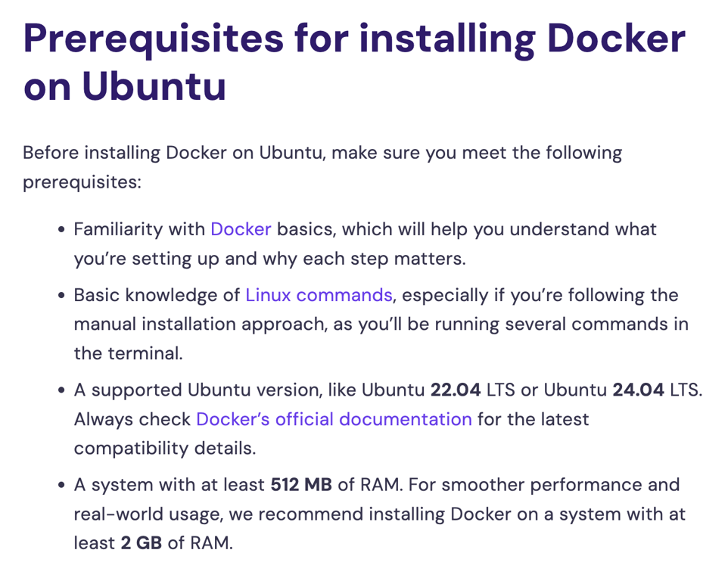The width and height of the screenshot is (728, 581).
Task: Click the bold 2 GB text
Action: coord(141,543)
